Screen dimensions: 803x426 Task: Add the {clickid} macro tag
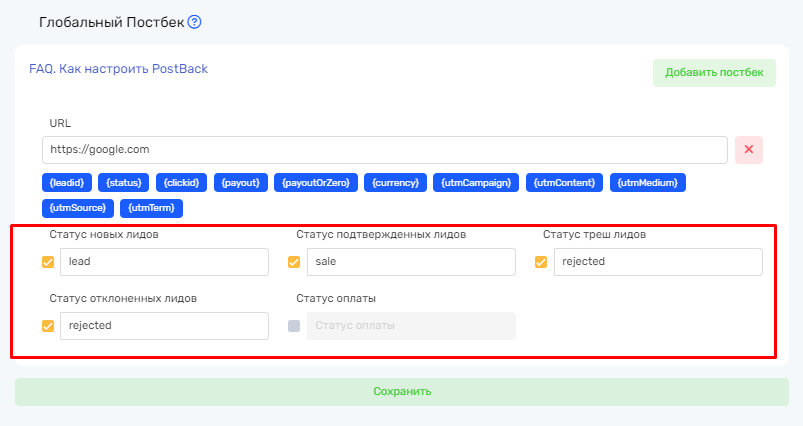(183, 183)
